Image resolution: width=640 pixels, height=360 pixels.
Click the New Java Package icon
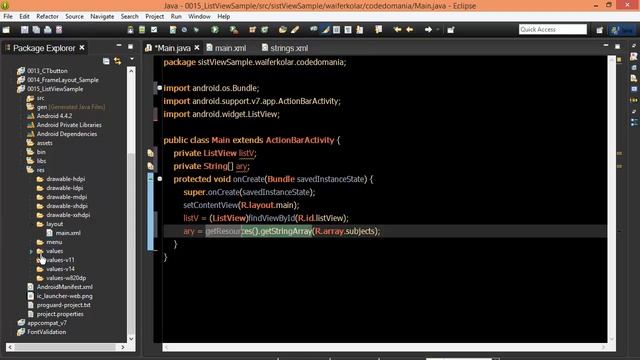point(253,30)
